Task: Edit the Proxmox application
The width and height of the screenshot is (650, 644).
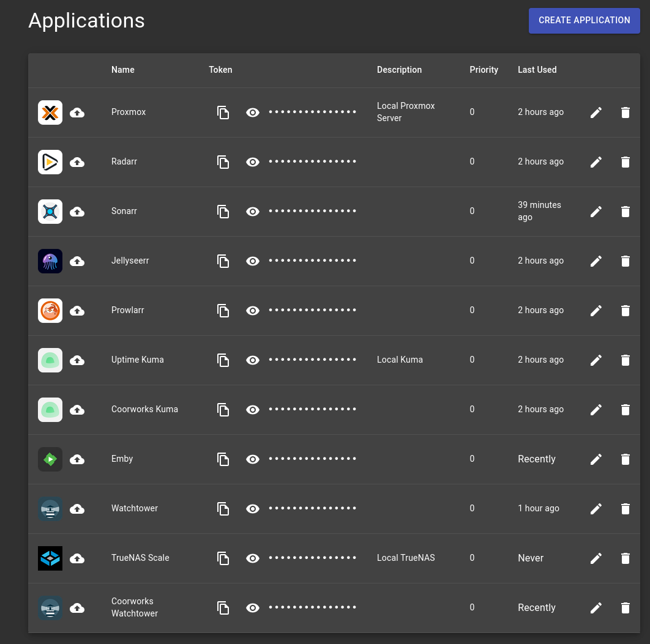Action: pyautogui.click(x=596, y=113)
